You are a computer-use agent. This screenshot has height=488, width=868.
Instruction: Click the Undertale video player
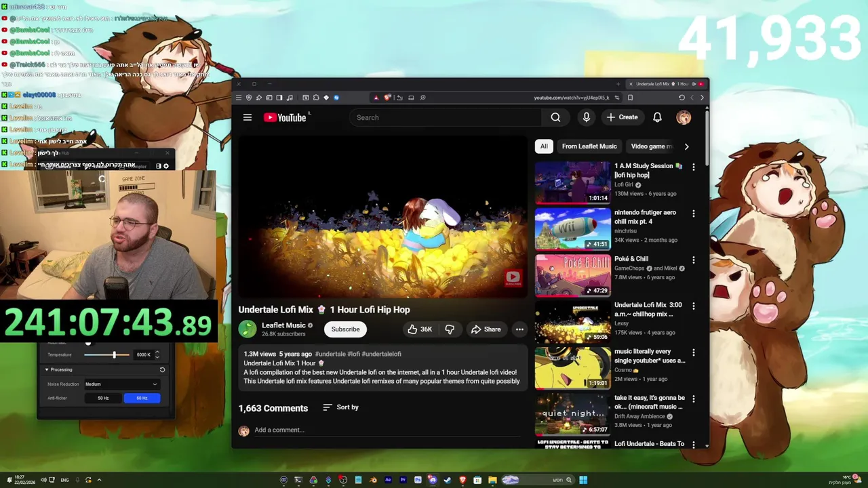(382, 217)
